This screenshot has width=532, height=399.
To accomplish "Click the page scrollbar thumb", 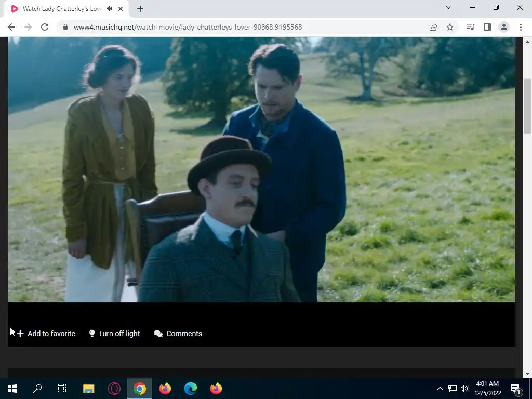I will point(528,106).
